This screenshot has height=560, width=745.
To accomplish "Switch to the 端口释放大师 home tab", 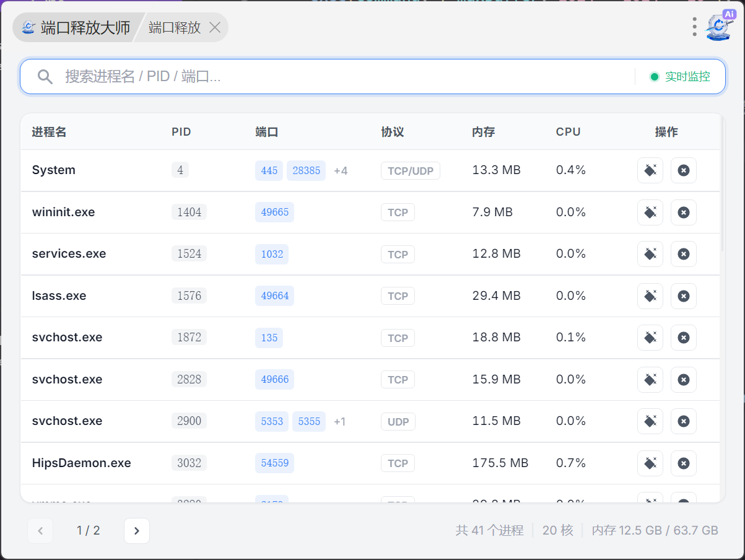I will 77,28.
